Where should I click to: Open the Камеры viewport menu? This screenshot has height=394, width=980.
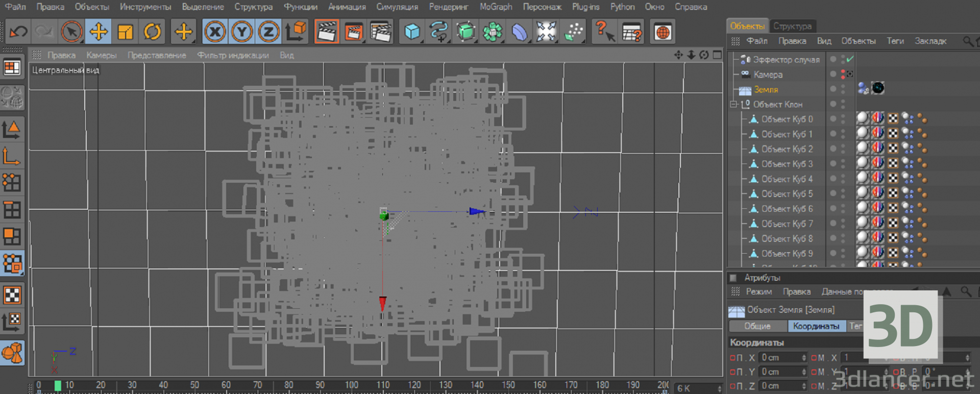coord(101,55)
